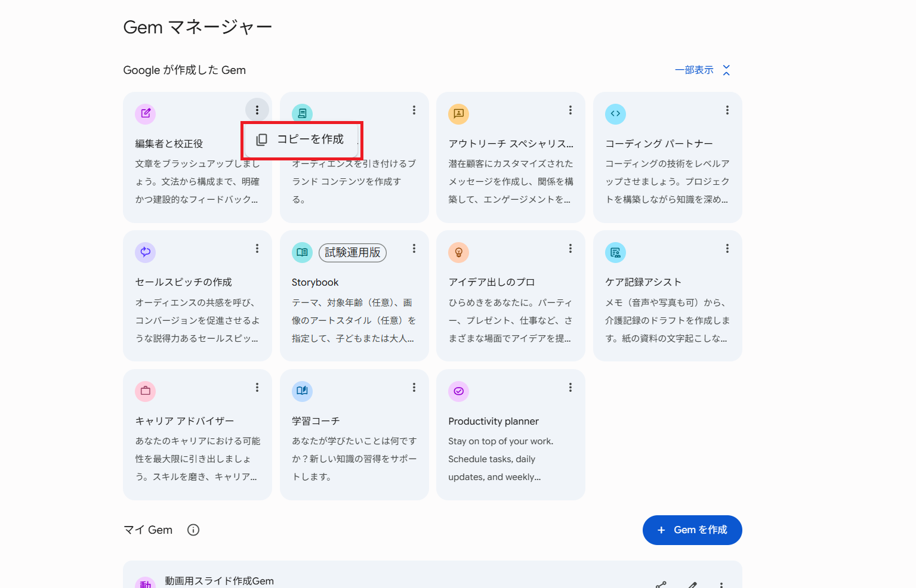
Task: Click the 動画用スライド作成Gem entry name
Action: (220, 581)
